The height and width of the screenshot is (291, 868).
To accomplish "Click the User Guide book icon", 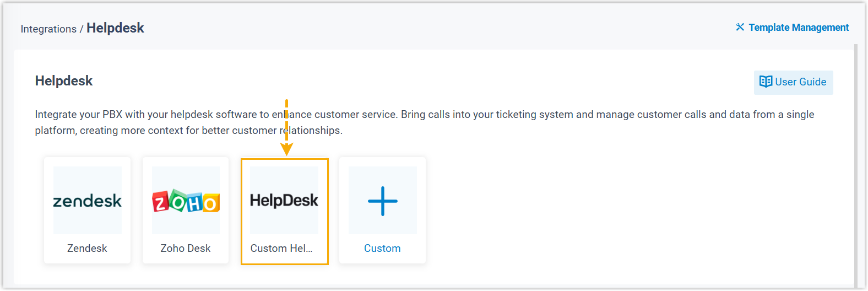I will [766, 82].
